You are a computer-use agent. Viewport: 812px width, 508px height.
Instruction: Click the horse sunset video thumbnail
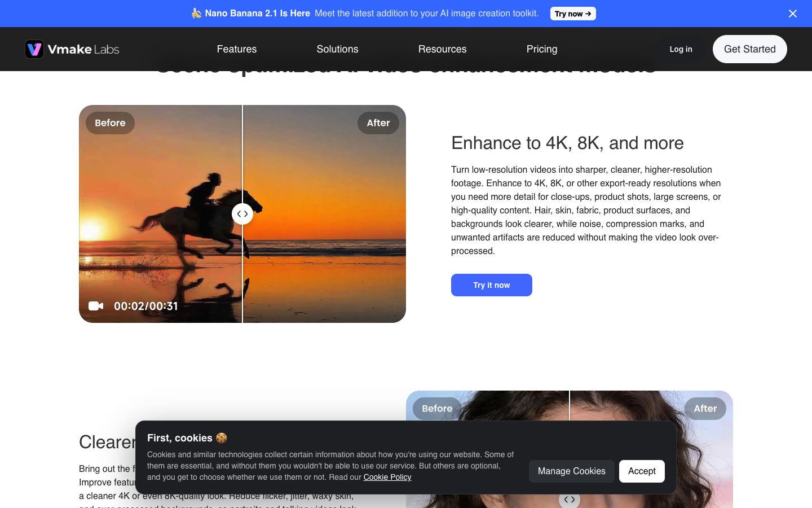click(242, 214)
